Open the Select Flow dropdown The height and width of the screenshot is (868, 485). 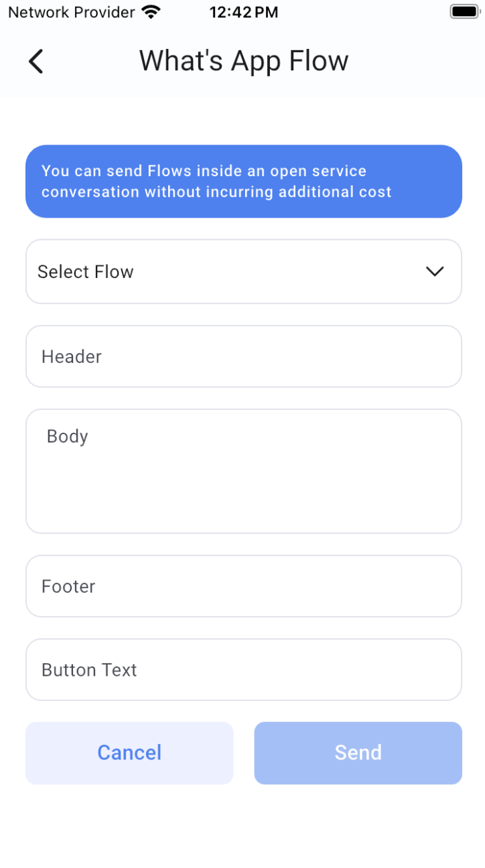(x=243, y=271)
